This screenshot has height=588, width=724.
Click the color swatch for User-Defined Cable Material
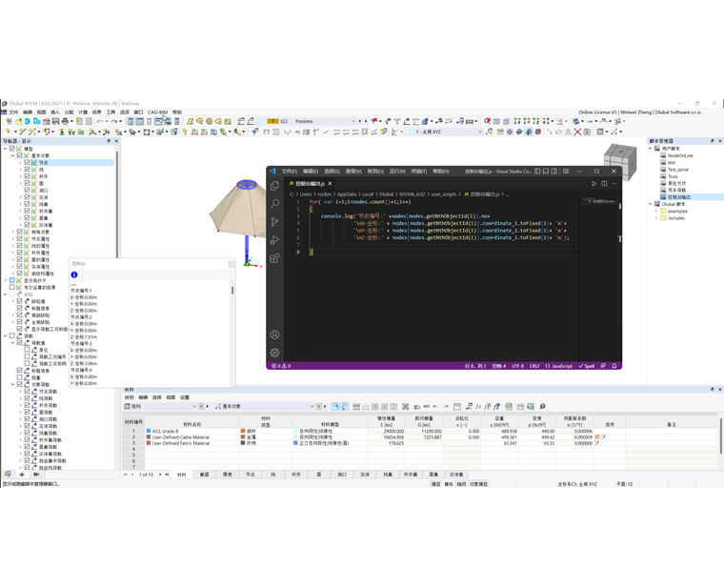coord(149,437)
